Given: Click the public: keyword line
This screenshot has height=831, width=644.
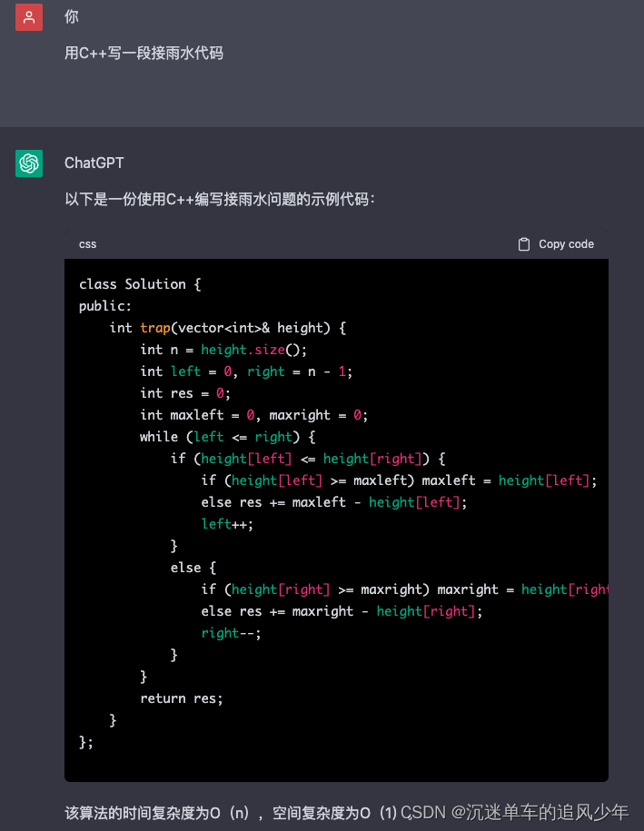Looking at the screenshot, I should pos(105,306).
